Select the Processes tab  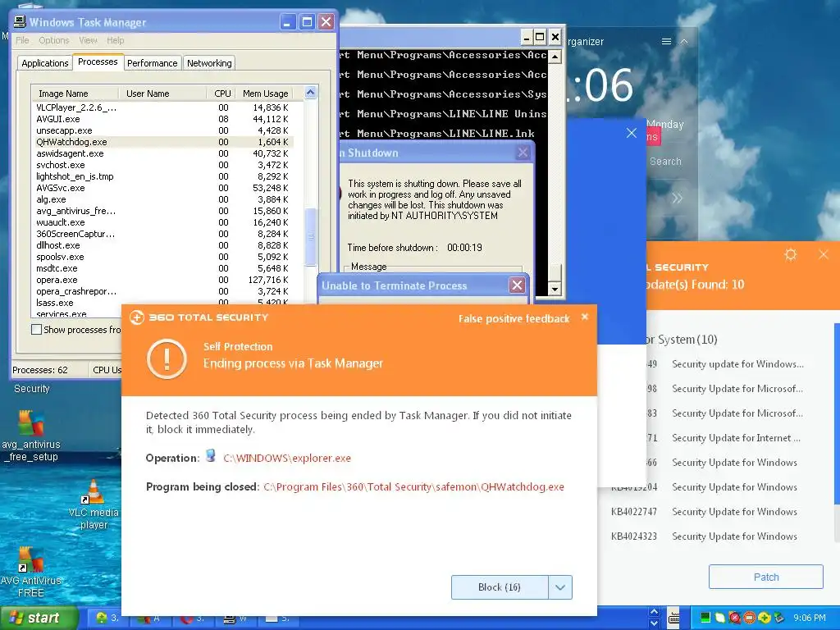pos(98,62)
